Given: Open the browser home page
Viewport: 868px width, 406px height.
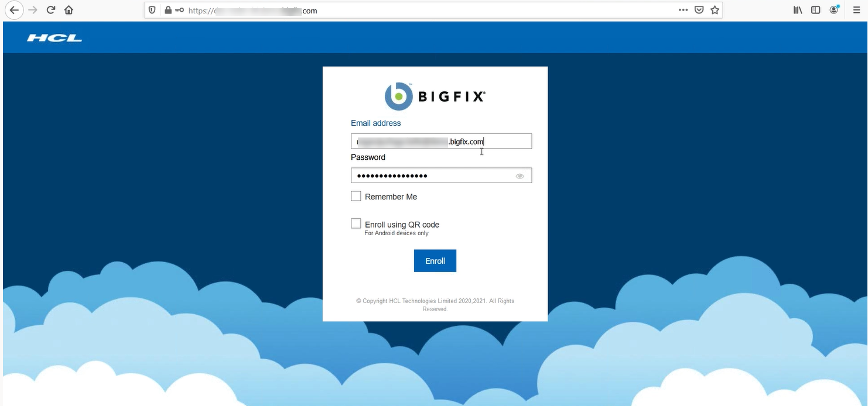Looking at the screenshot, I should 69,10.
